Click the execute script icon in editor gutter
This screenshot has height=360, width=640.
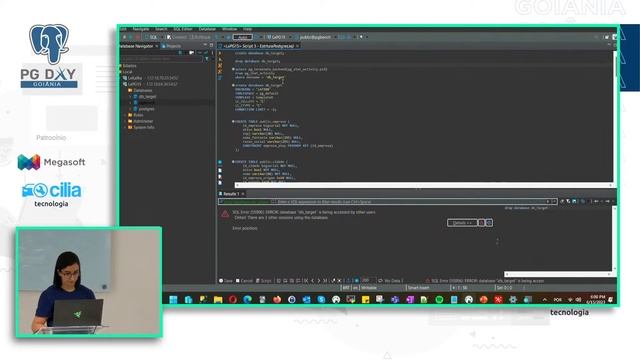coord(220,65)
